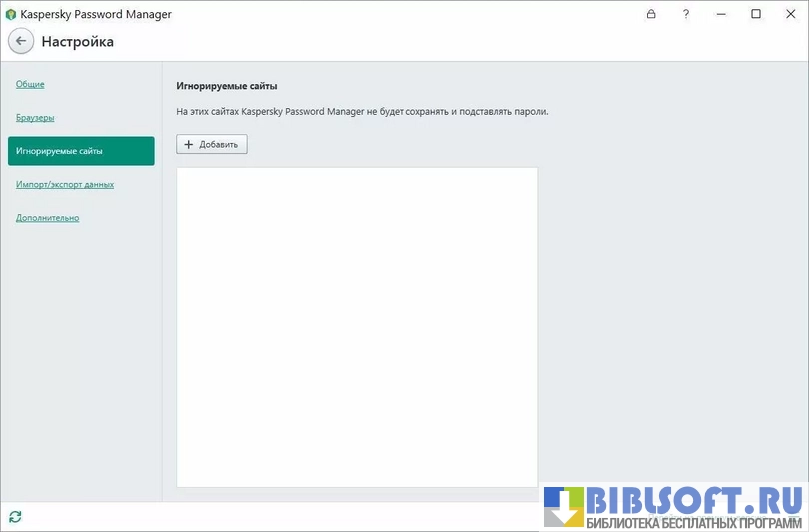The image size is (809, 532).
Task: Go back using the round arrow button
Action: point(21,41)
